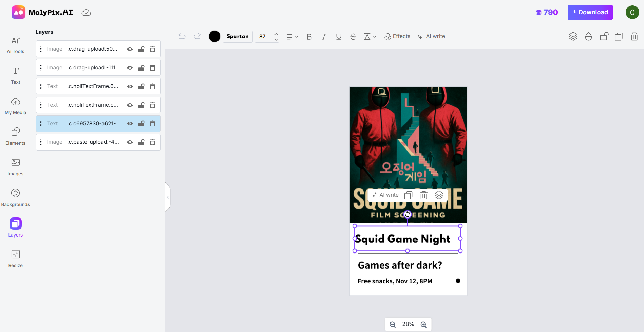This screenshot has width=644, height=332.
Task: Collapse the Layers side panel
Action: tap(168, 197)
